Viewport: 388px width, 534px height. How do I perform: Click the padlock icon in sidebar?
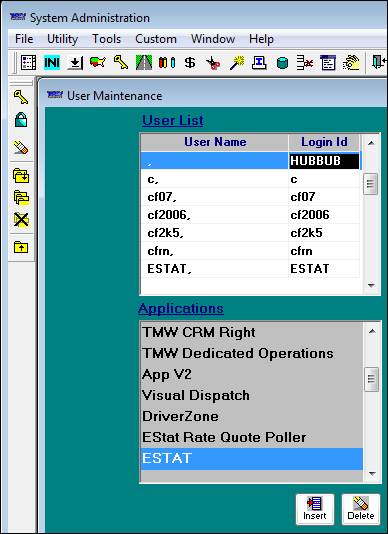click(x=21, y=120)
